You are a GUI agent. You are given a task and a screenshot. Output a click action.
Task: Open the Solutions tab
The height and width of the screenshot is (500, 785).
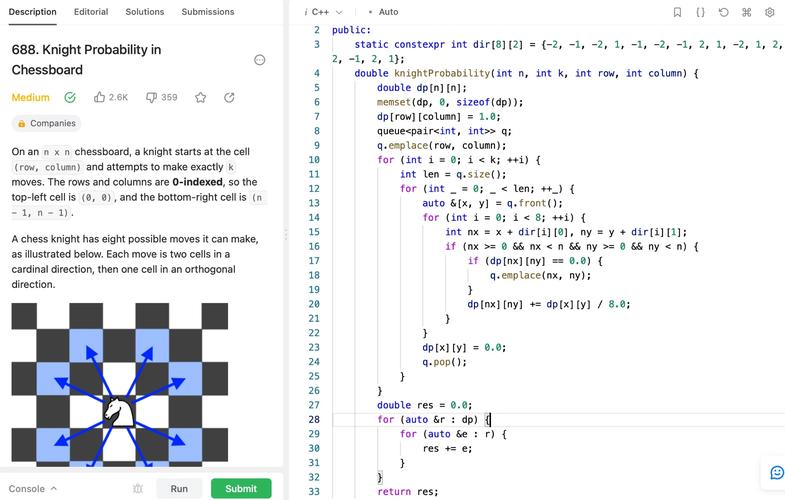click(x=145, y=12)
